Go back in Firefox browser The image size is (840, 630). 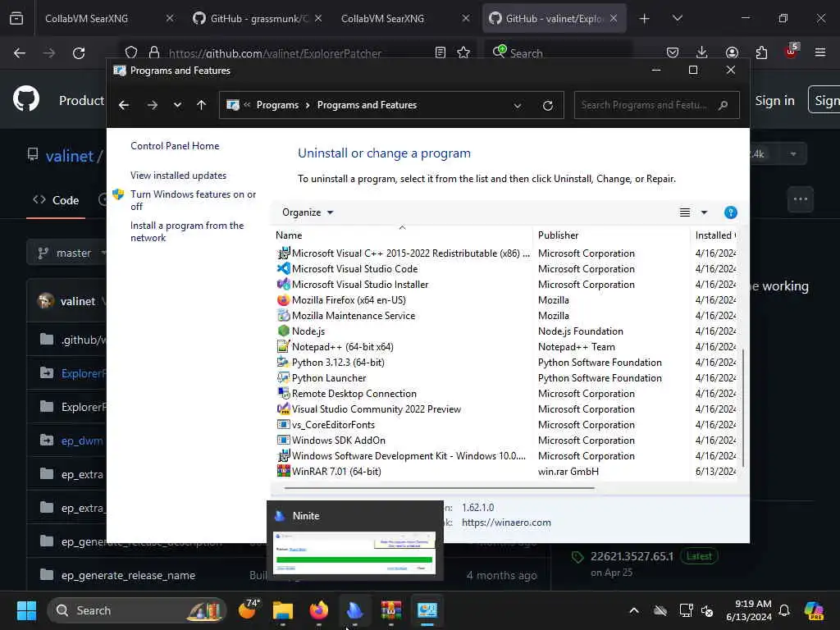pos(20,53)
